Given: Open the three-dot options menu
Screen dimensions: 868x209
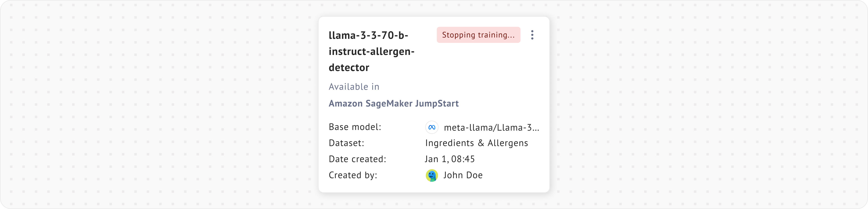Looking at the screenshot, I should tap(532, 35).
